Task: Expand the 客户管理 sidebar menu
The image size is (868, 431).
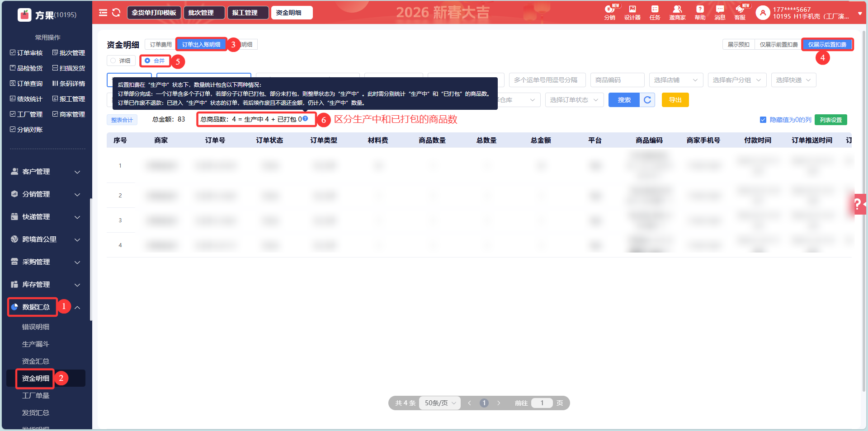Action: coord(46,172)
